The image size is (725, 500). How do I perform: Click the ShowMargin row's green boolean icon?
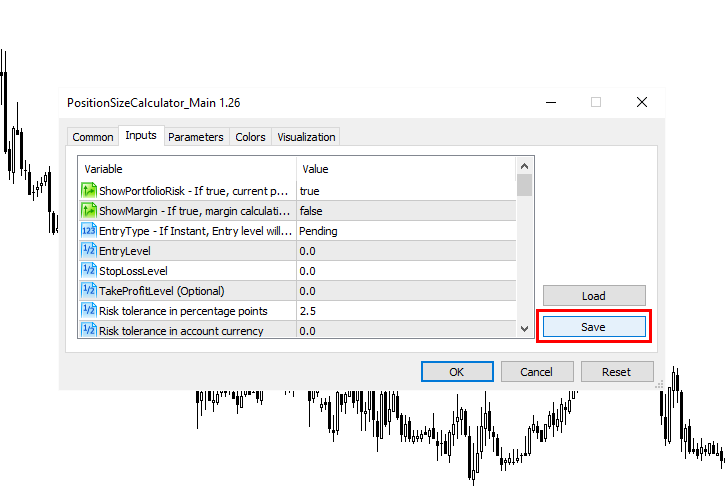pyautogui.click(x=88, y=210)
